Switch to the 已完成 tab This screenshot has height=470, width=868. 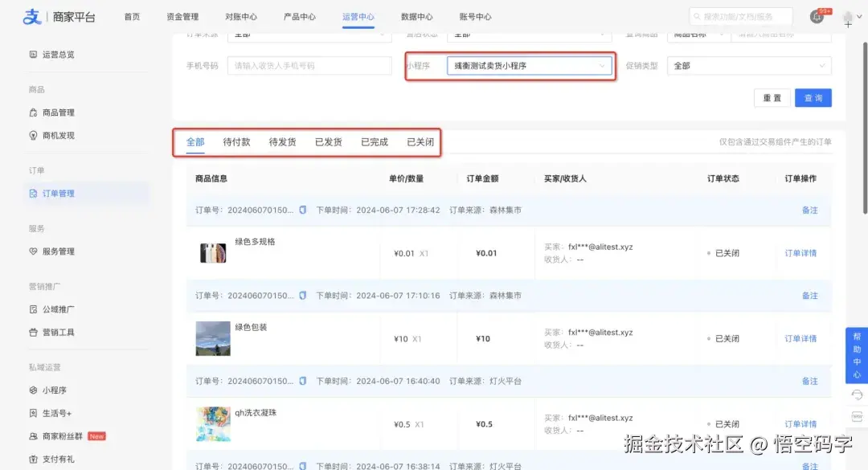point(375,141)
